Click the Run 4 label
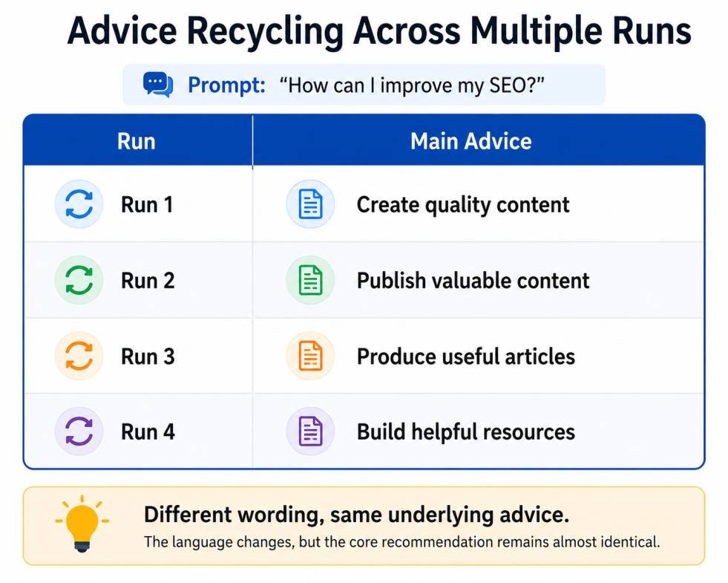The width and height of the screenshot is (728, 583). [148, 431]
